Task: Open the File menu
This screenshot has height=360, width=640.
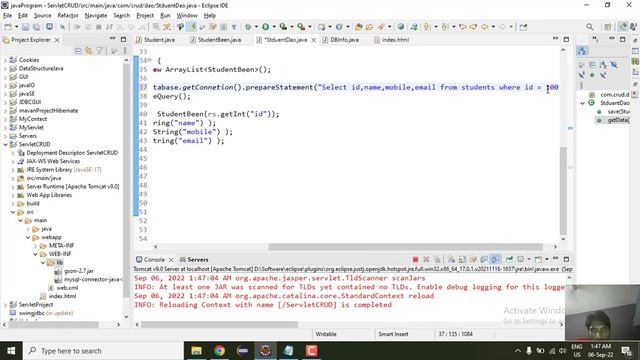Action: click(x=7, y=16)
